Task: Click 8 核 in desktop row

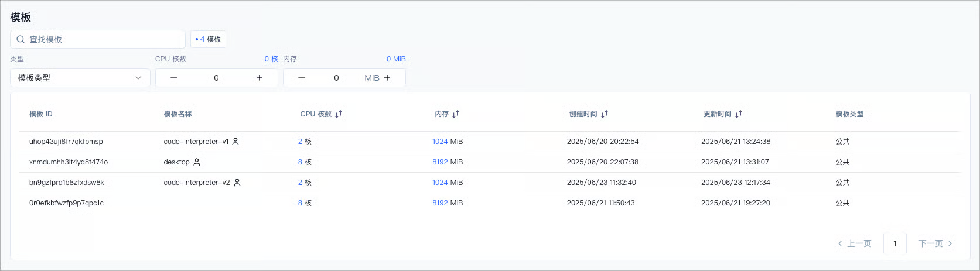Action: point(305,162)
